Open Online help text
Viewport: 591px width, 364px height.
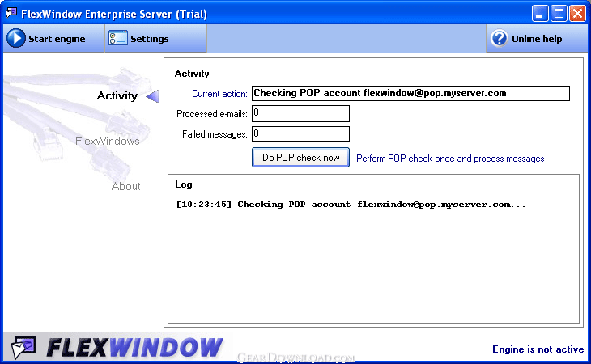point(537,39)
